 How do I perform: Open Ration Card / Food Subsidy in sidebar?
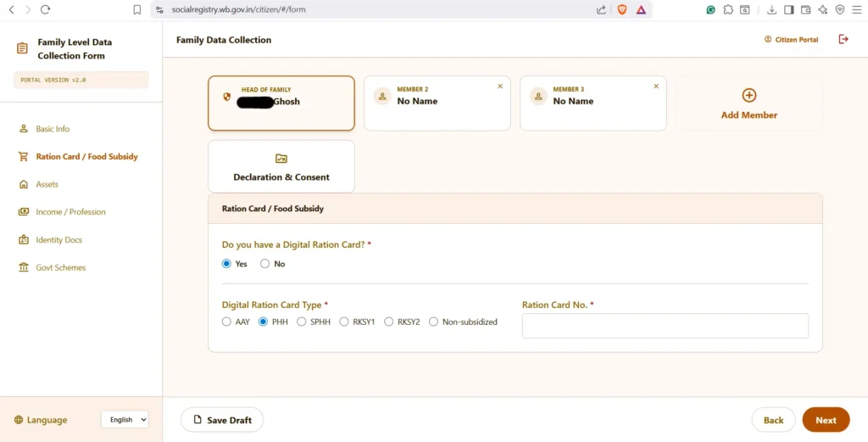click(x=87, y=157)
